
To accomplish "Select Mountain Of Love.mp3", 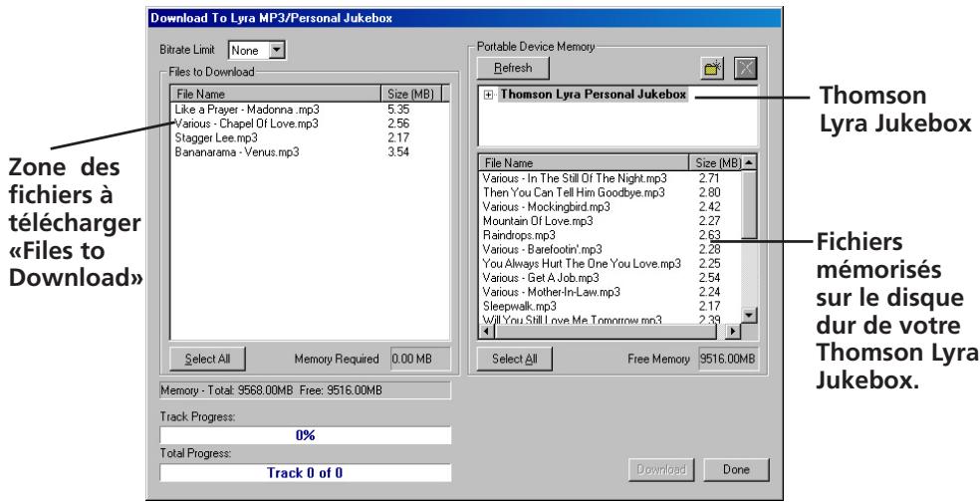I will pos(538,221).
